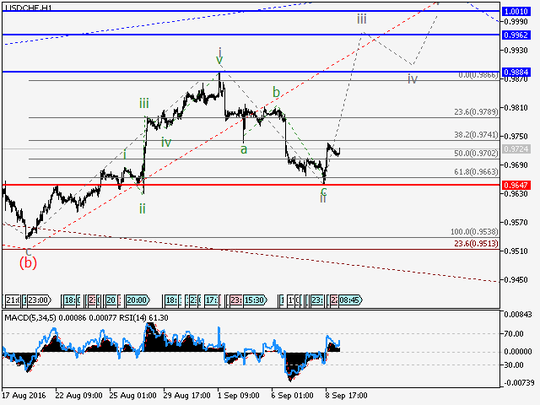Click the 0.9810 price scale value
This screenshot has height=405, width=540.
516,108
